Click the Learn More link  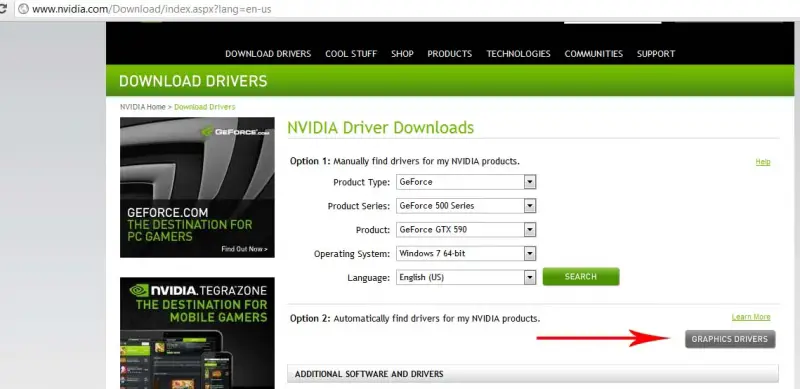coord(751,317)
